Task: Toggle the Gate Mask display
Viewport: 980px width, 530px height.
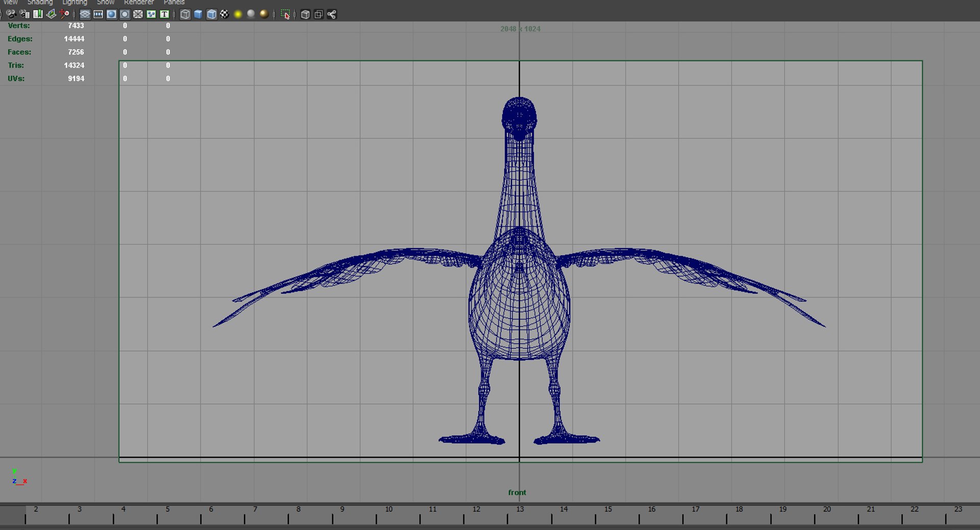Action: coord(125,14)
